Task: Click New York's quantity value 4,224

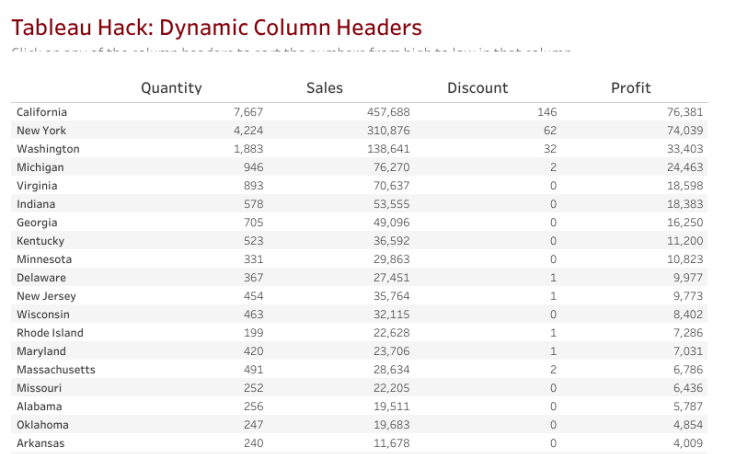Action: point(248,130)
